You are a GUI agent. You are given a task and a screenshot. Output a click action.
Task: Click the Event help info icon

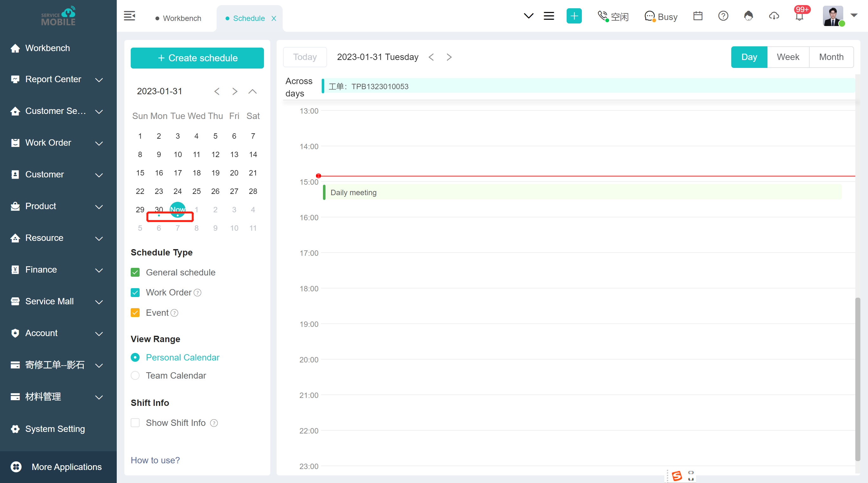[174, 313]
